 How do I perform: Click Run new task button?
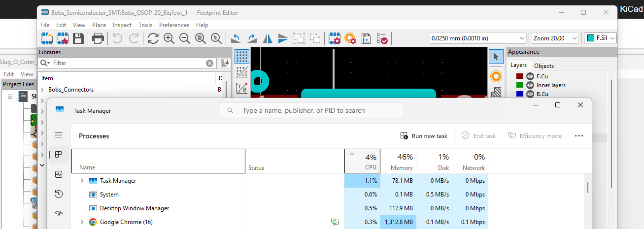(424, 136)
